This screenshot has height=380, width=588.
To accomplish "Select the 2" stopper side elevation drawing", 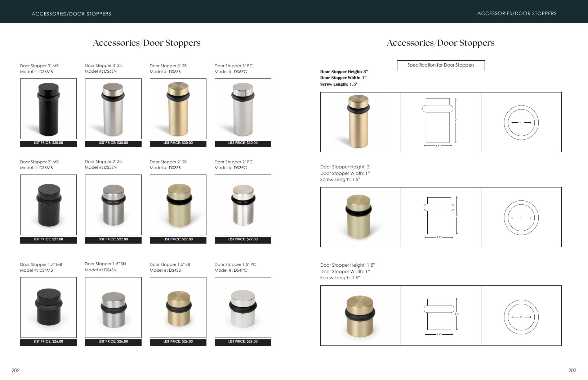I will pos(441,217).
